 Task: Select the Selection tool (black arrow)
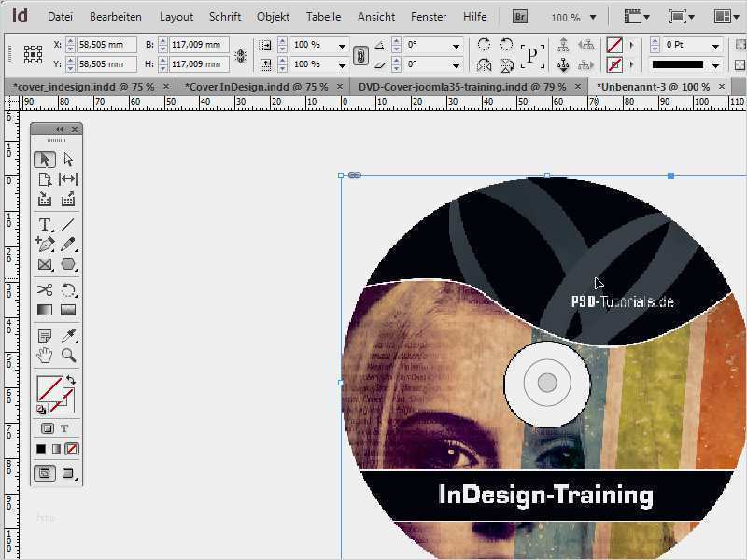[45, 160]
